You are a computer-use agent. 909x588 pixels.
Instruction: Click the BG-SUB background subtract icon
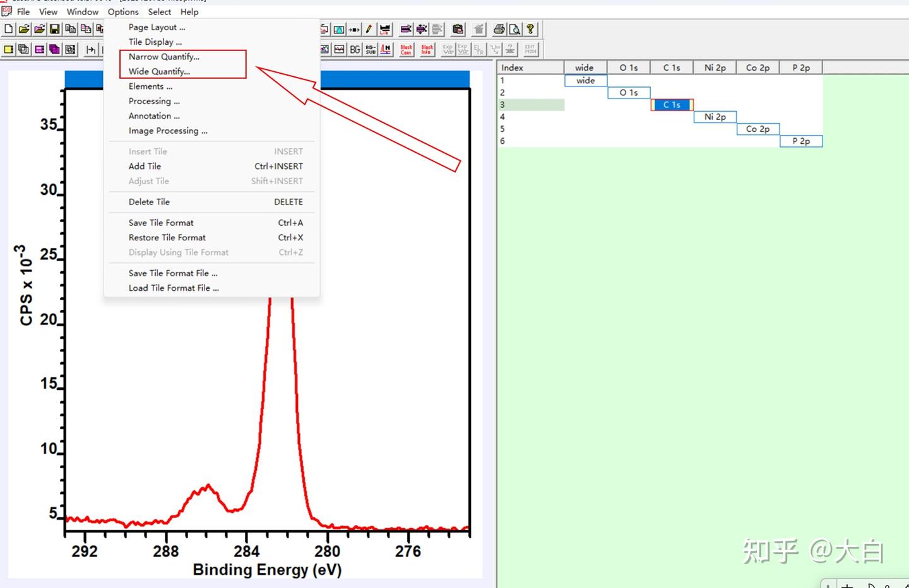click(371, 49)
